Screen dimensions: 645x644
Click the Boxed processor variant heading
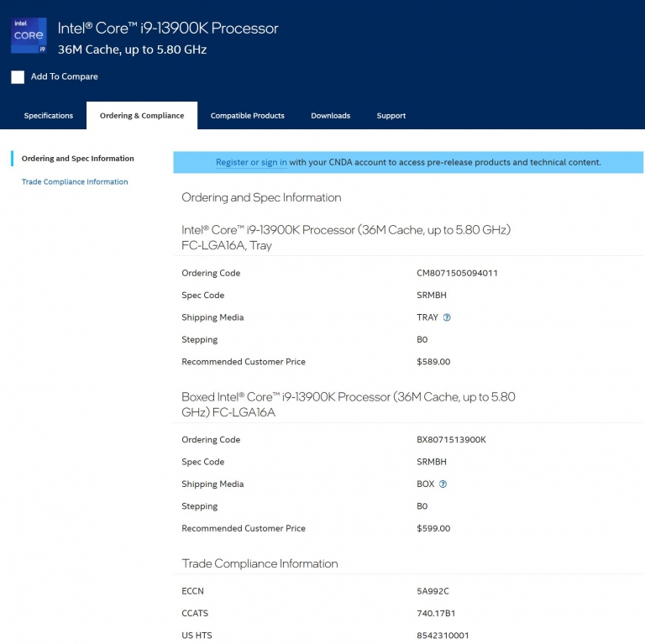[348, 404]
